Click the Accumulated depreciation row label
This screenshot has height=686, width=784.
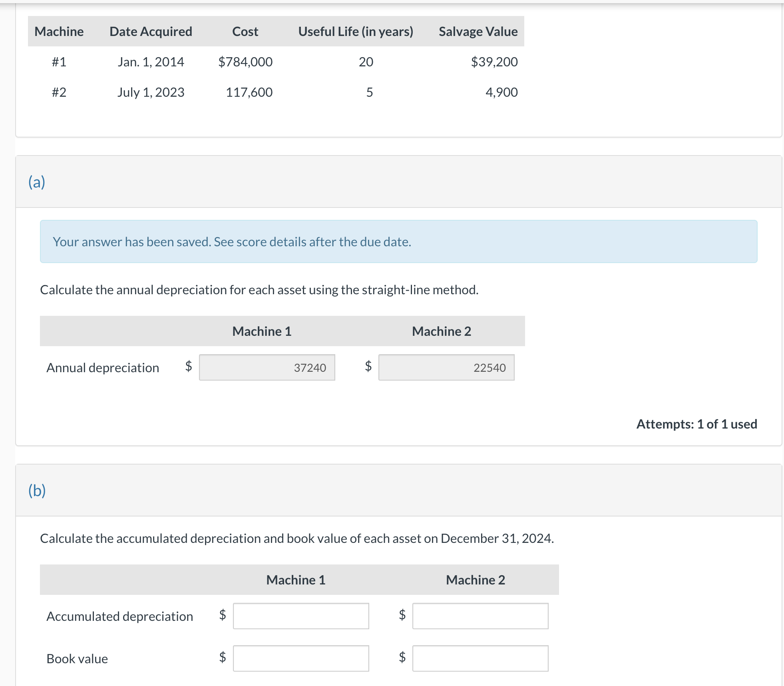[119, 616]
